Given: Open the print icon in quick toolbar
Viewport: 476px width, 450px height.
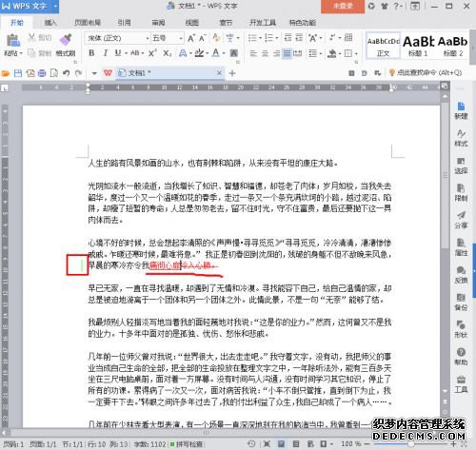Looking at the screenshot, I should pyautogui.click(x=42, y=73).
